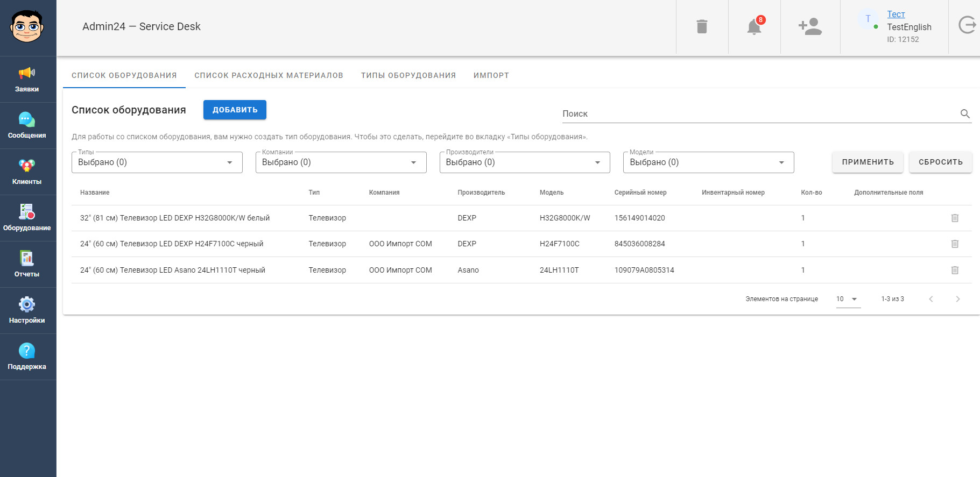Click the Добавить button
This screenshot has height=477, width=980.
coord(235,110)
